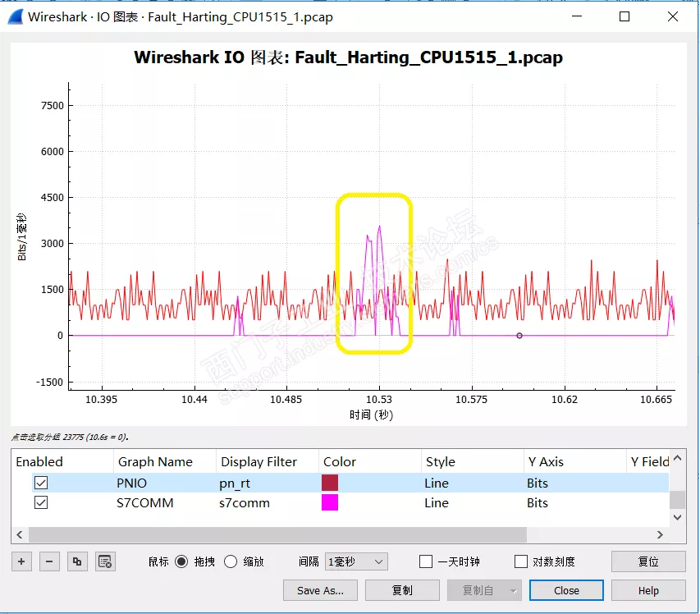Click the duplicate graph icon
The width and height of the screenshot is (700, 614).
pos(77,561)
